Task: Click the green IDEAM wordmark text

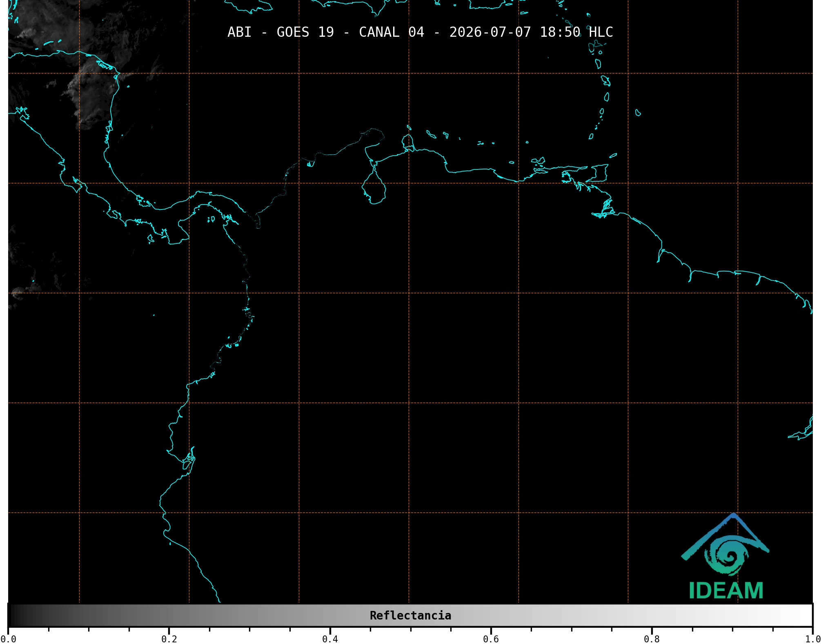Action: point(726,591)
